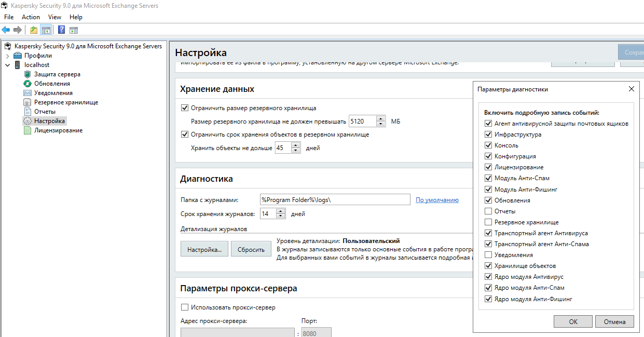The height and width of the screenshot is (337, 644).
Task: Click the Обновления green refresh icon
Action: (x=28, y=84)
